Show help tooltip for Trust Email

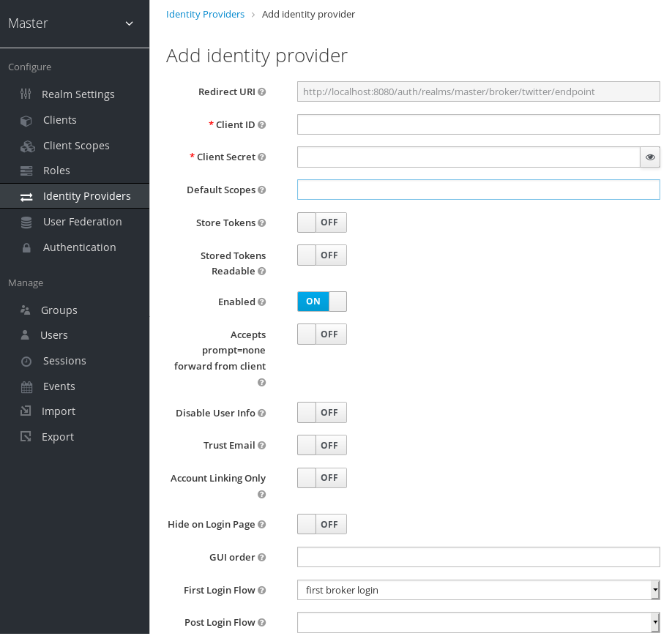click(262, 445)
